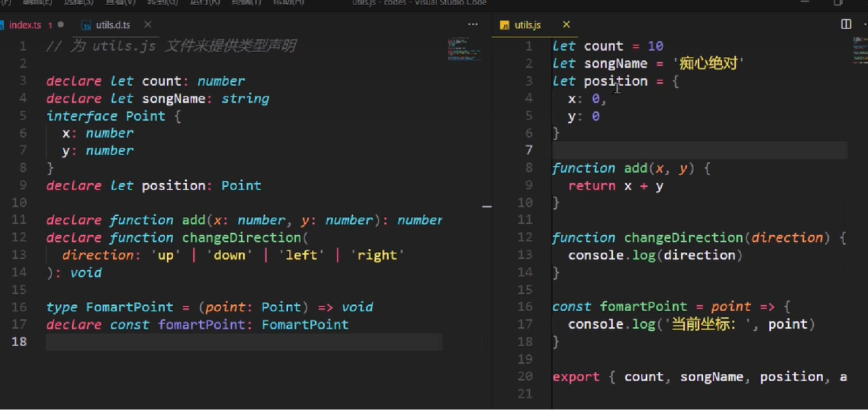Click the value '10' in 'let count = 10'
The height and width of the screenshot is (410, 868).
[x=655, y=46]
